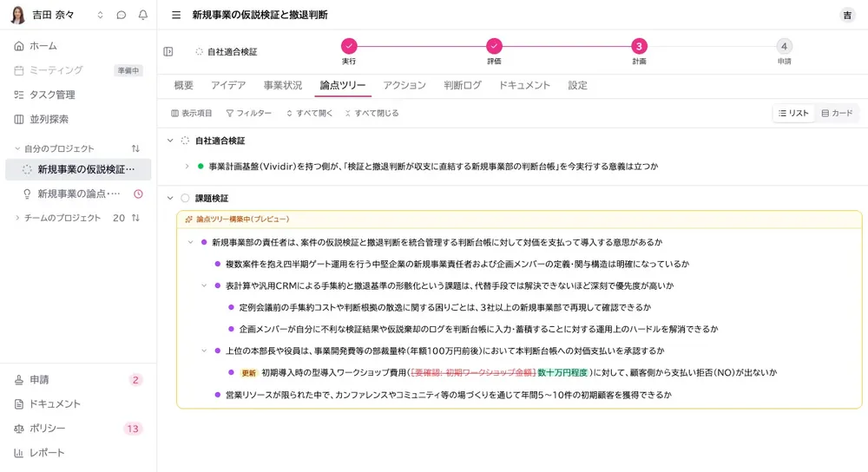Click 表示項目 button
This screenshot has width=868, height=472.
(x=192, y=113)
